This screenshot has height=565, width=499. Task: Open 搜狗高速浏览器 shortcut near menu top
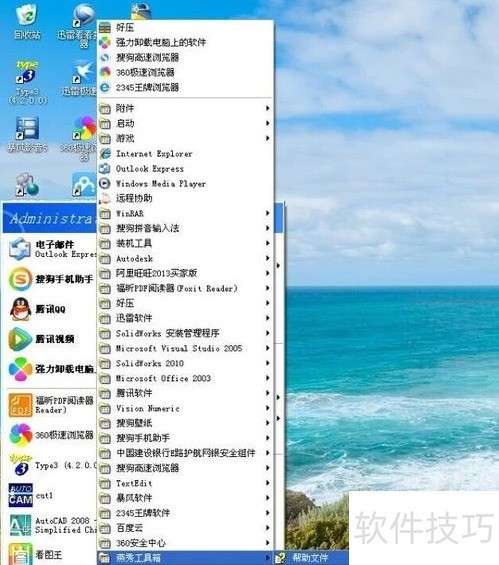185,57
